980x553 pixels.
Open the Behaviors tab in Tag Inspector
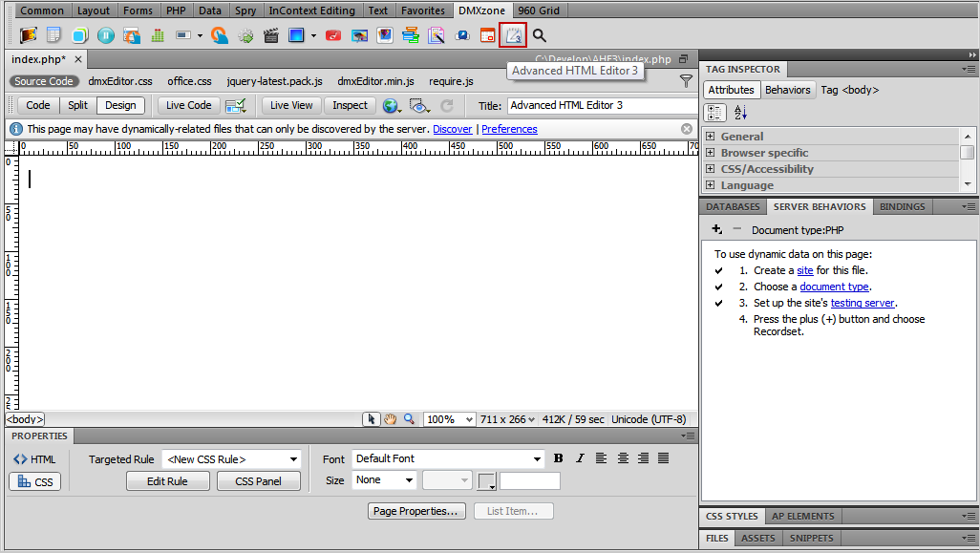click(x=787, y=90)
